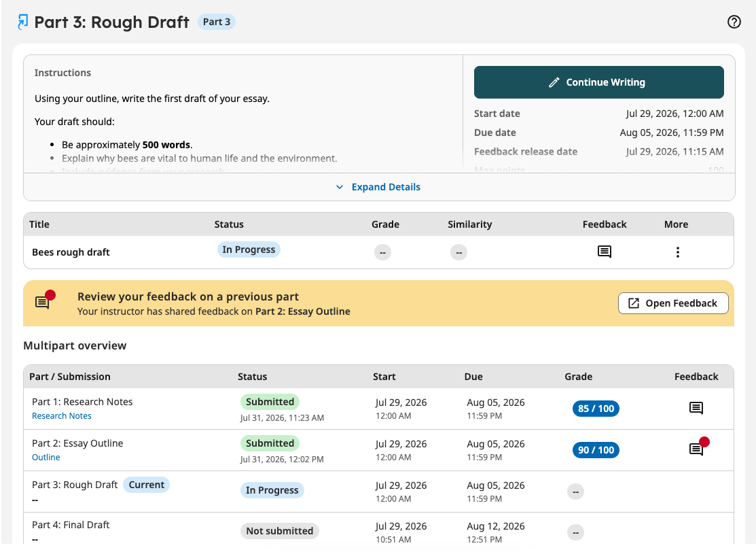
Task: Click the Part 3 badge near title
Action: (217, 22)
